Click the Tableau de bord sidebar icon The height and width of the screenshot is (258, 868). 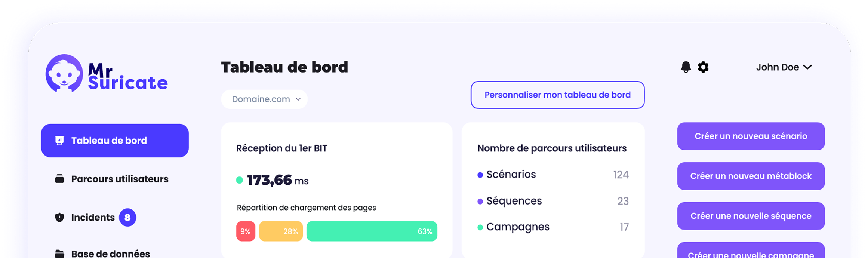(59, 141)
